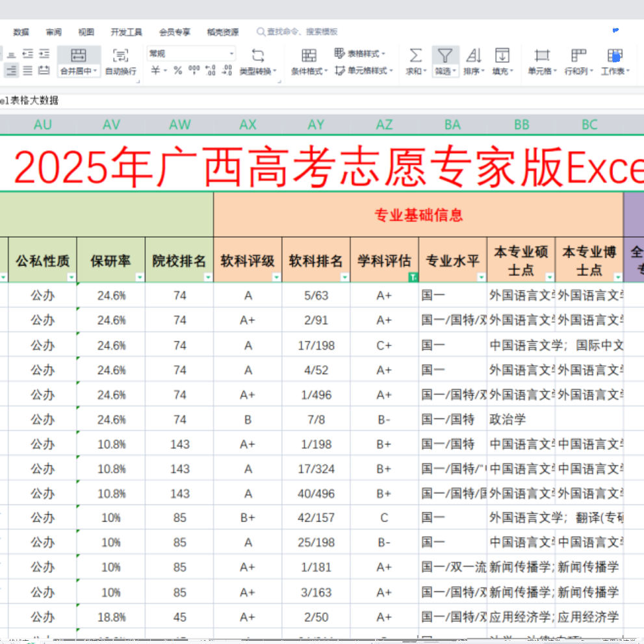Open the 会员专享 ribbon tab
The width and height of the screenshot is (644, 644).
175,32
